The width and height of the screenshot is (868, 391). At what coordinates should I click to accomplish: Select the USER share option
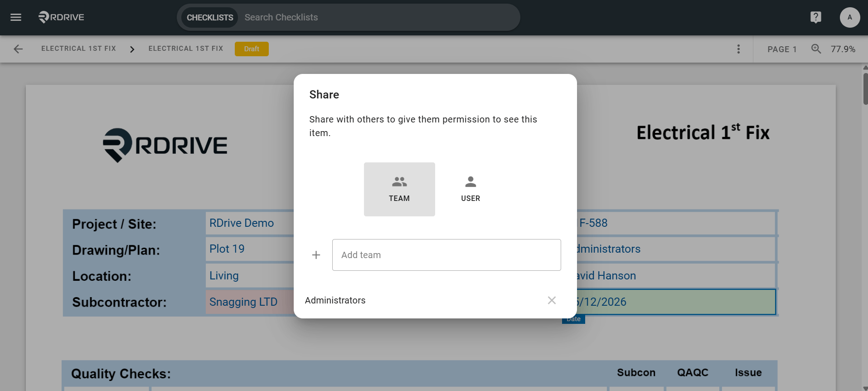[x=470, y=189]
